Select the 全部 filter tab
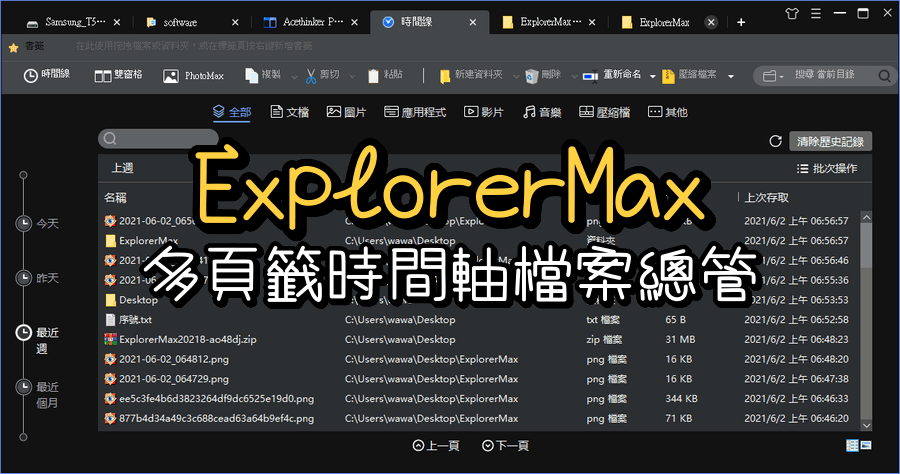Screen dimensions: 900x474 click(x=232, y=112)
